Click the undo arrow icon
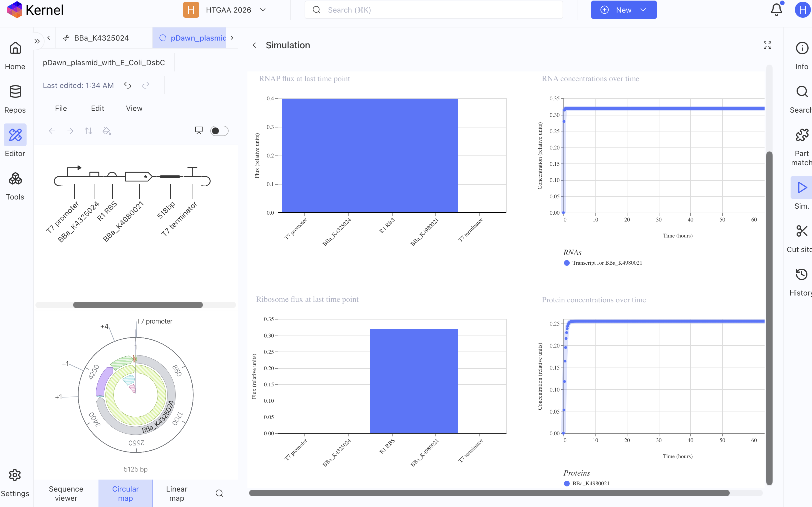The image size is (812, 507). [x=127, y=85]
